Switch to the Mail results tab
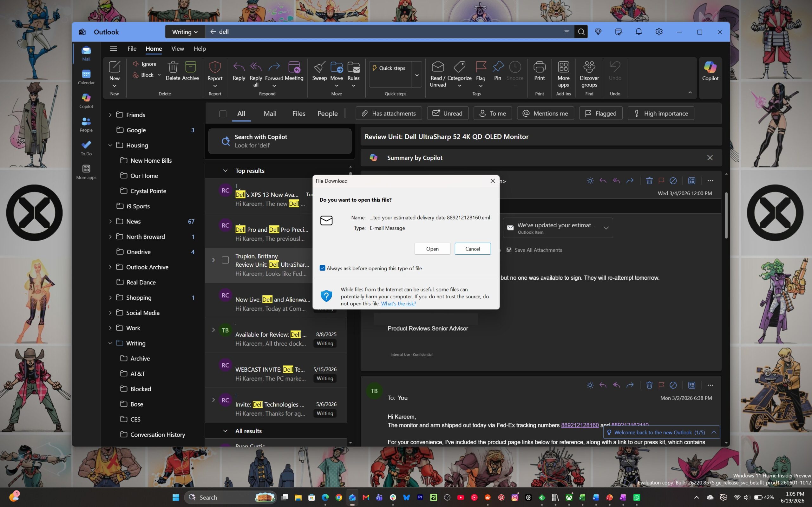The height and width of the screenshot is (507, 812). click(x=270, y=114)
